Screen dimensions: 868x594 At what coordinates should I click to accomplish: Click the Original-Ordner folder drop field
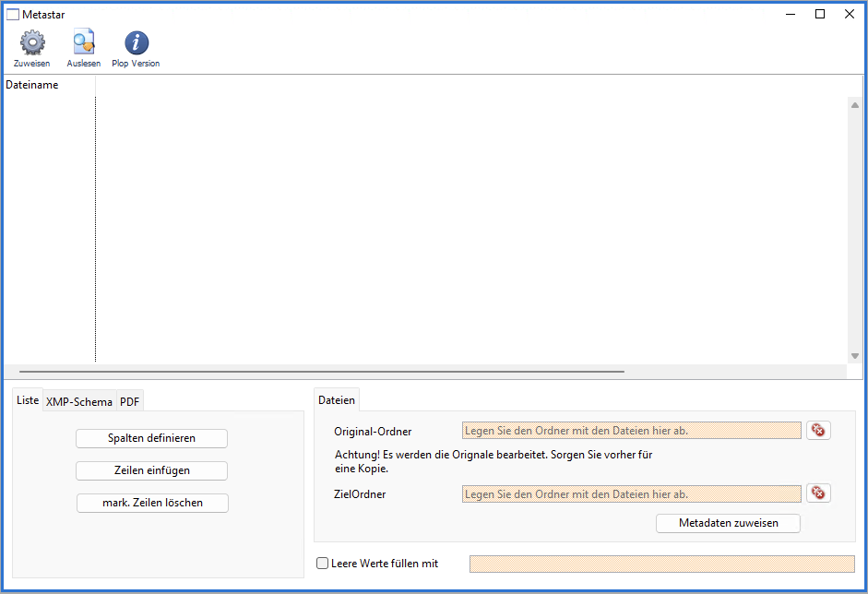(x=631, y=431)
